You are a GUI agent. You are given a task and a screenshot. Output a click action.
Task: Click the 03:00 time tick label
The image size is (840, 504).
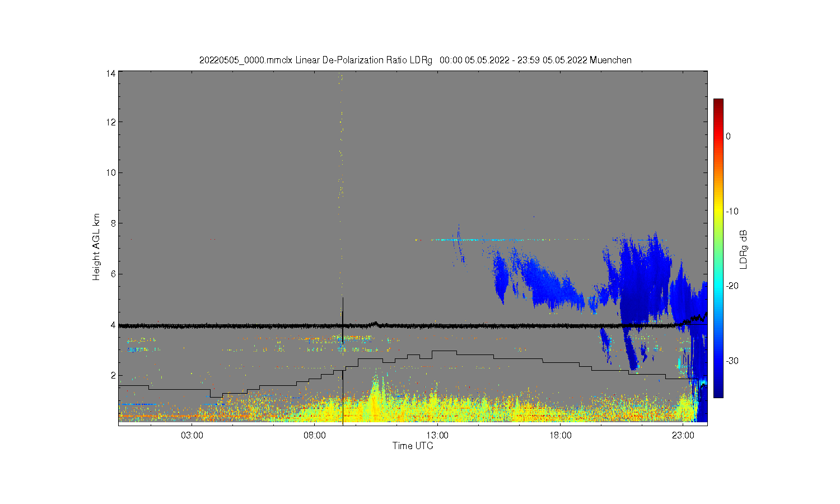tap(192, 436)
